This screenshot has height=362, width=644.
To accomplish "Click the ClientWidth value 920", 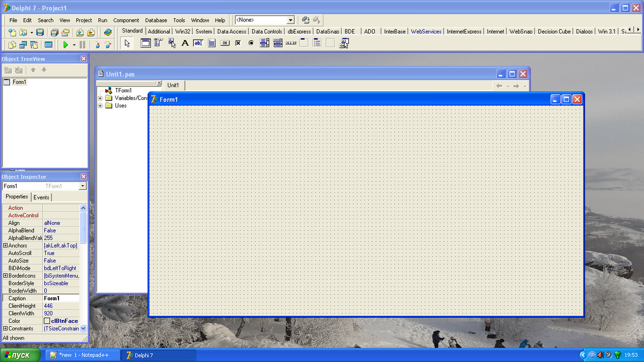I will [x=61, y=313].
